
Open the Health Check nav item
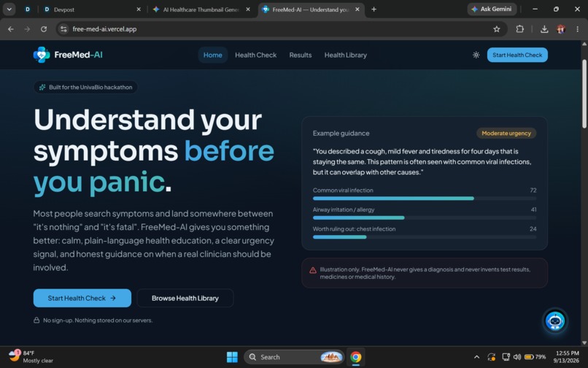[x=256, y=55]
